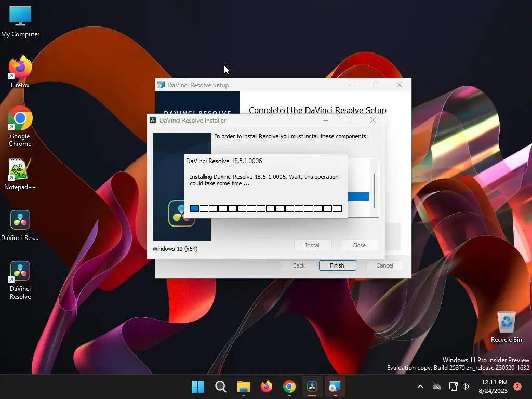
Task: Open the notification badge showing 2
Action: click(x=517, y=386)
